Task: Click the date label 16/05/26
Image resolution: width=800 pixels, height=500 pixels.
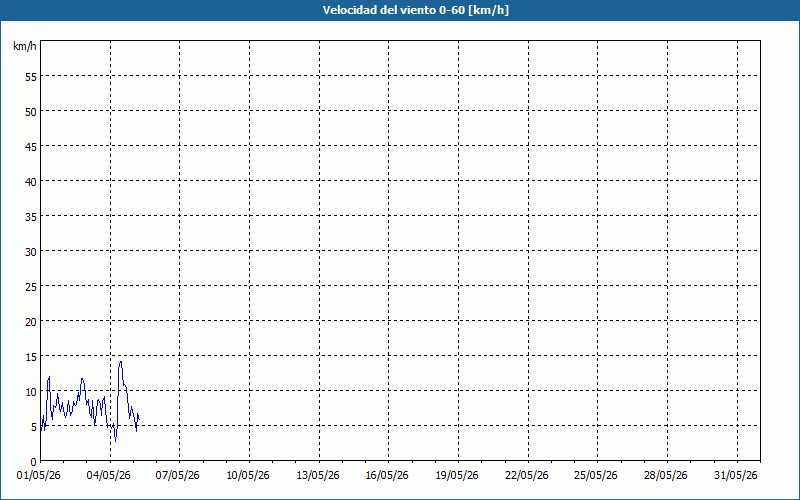Action: 387,476
